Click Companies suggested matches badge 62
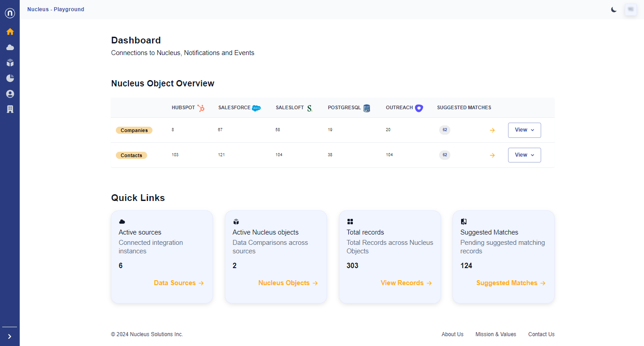 (445, 130)
